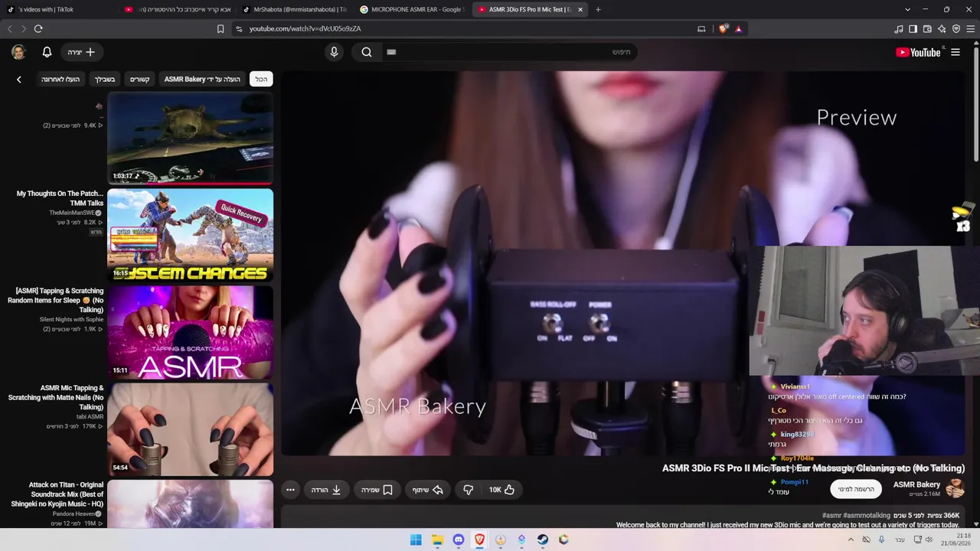980x551 pixels.
Task: Start voice search with the microphone icon
Action: coord(334,52)
